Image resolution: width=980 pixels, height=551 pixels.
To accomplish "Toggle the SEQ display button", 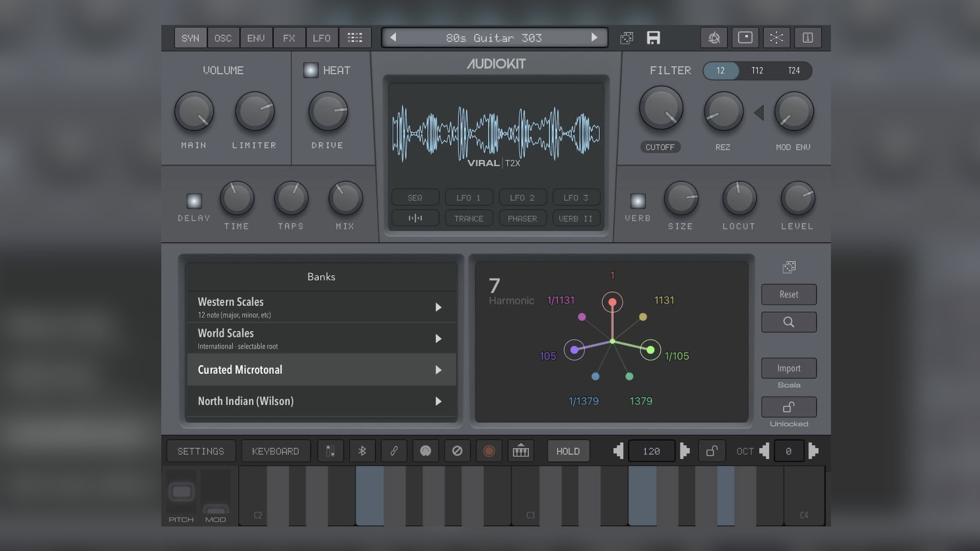I will (x=415, y=197).
